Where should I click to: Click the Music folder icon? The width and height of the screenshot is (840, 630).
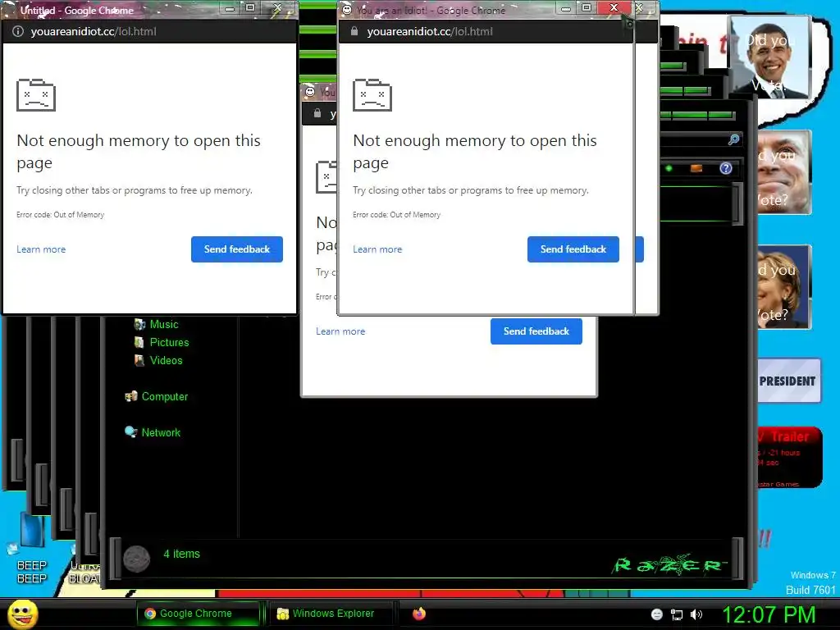click(139, 324)
